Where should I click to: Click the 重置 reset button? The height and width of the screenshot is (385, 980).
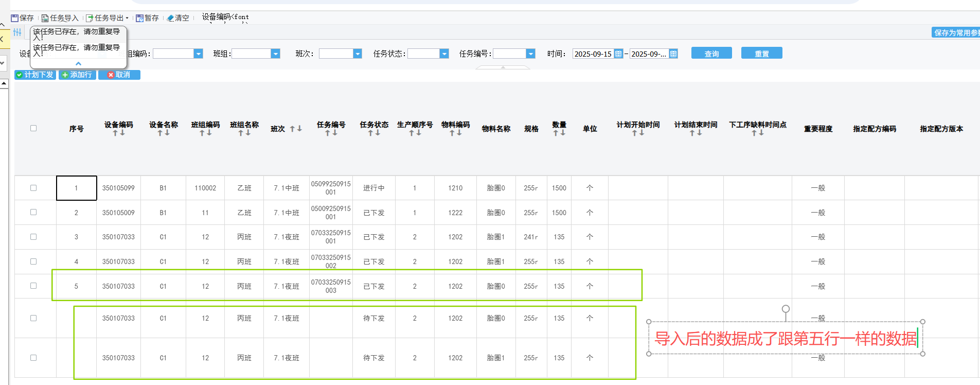(x=762, y=53)
